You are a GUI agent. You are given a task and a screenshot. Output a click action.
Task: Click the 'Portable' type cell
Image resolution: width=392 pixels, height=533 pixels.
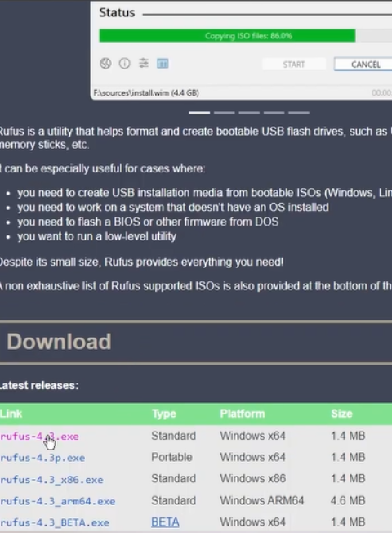click(x=171, y=457)
